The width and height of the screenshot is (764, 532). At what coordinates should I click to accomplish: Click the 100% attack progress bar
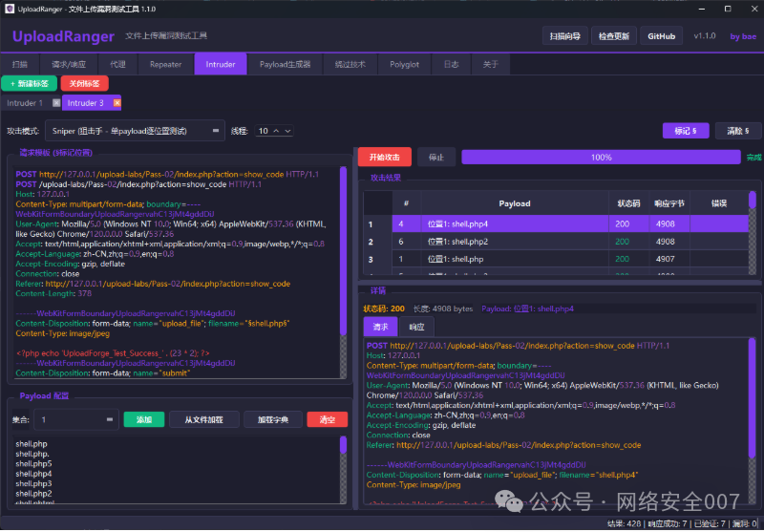[602, 158]
